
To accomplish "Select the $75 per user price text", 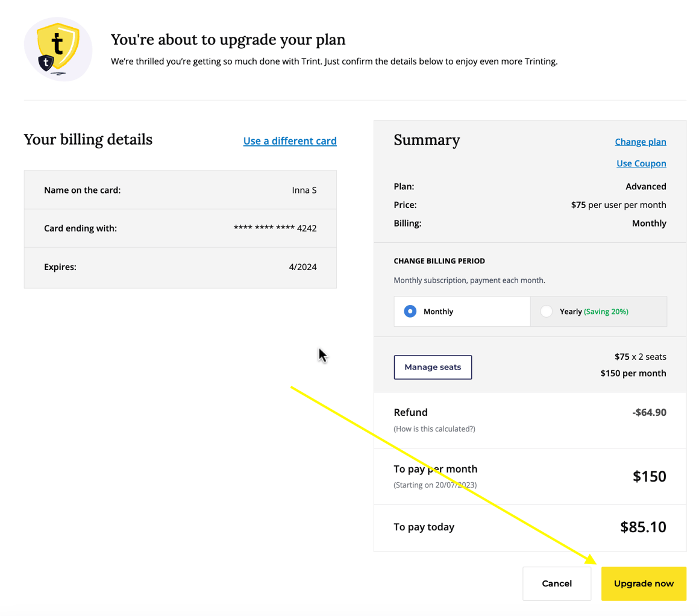I will (x=618, y=204).
